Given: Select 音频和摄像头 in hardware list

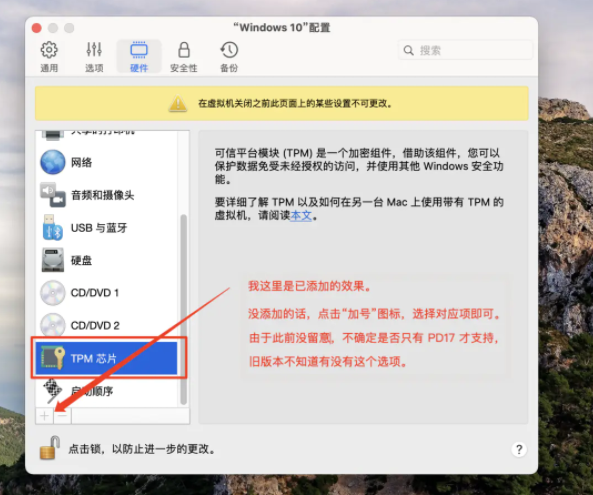Looking at the screenshot, I should click(x=106, y=195).
